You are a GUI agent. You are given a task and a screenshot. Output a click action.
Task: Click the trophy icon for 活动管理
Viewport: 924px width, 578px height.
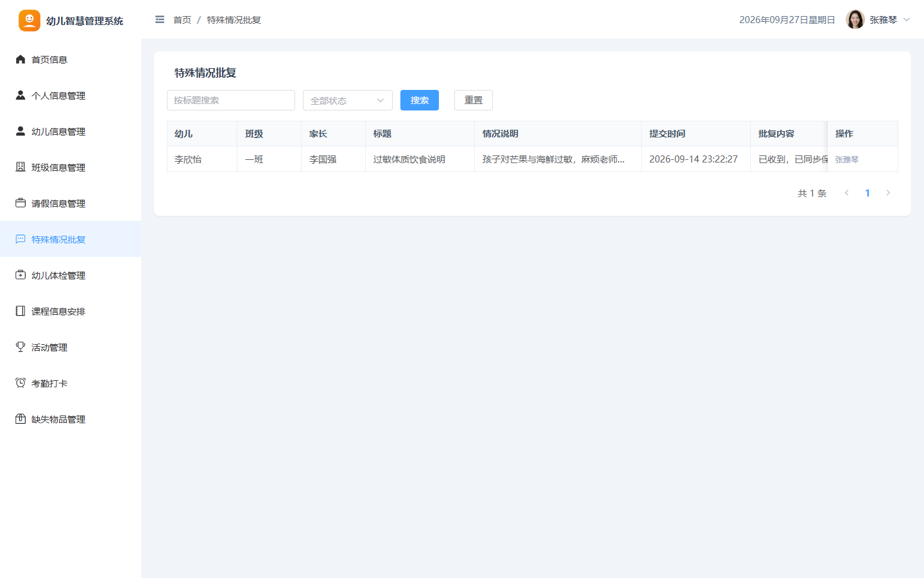[21, 347]
